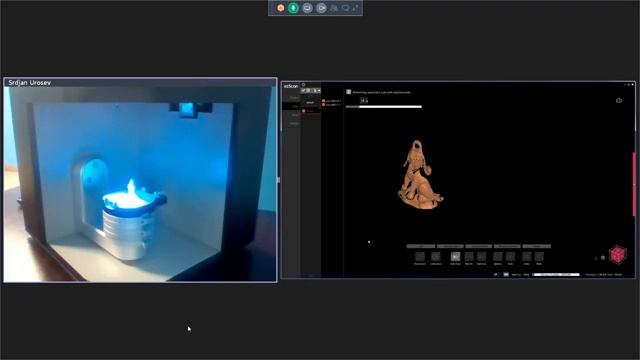Open the participants icon in meeting toolbar

pyautogui.click(x=334, y=8)
